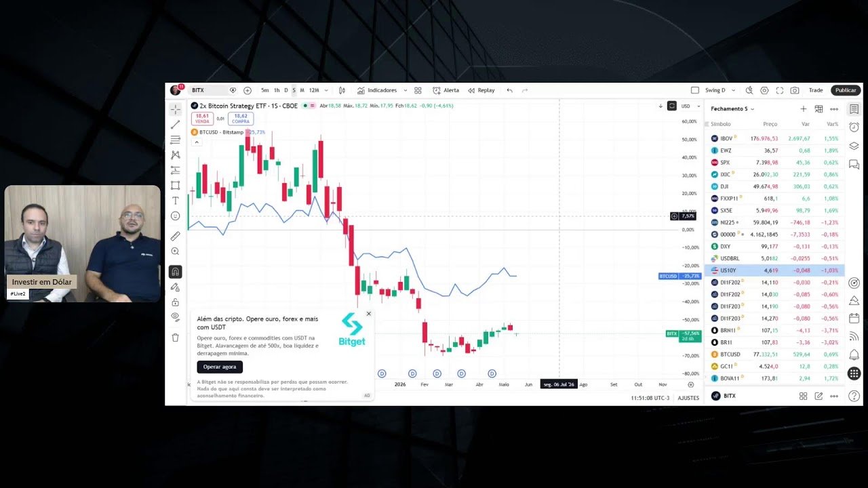Open the indicator templates grid icon

(418, 90)
